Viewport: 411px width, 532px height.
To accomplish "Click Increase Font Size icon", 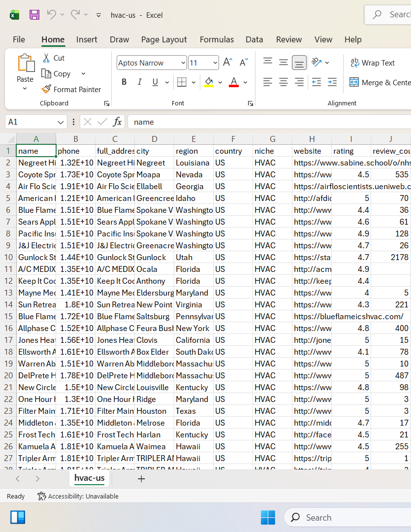I will [x=227, y=62].
